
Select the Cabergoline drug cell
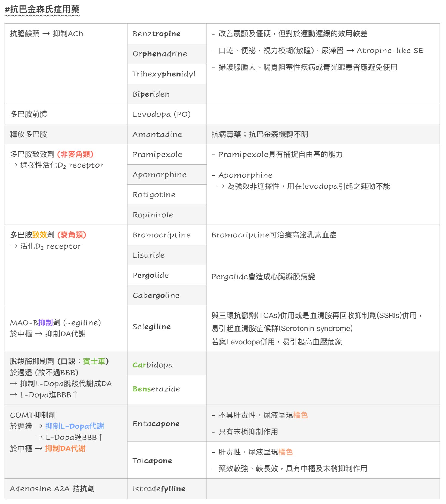[x=156, y=295]
